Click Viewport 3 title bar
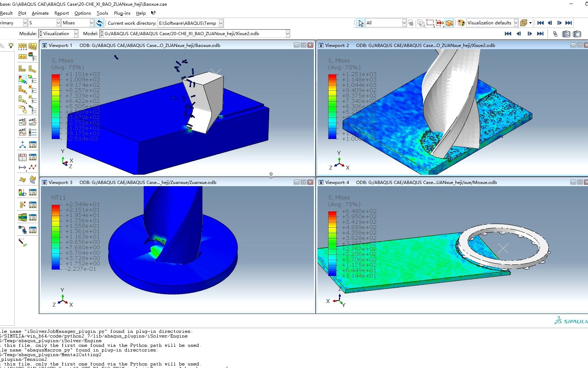Image resolution: width=588 pixels, height=368 pixels. coord(177,182)
